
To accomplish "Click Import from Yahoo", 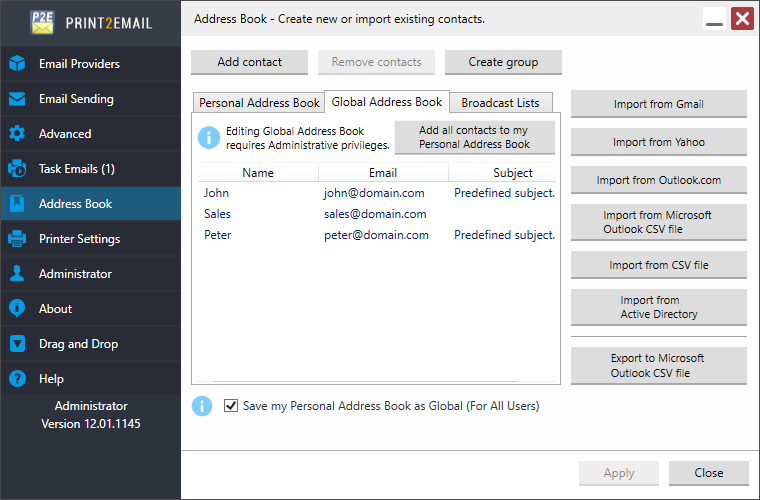I will point(659,142).
